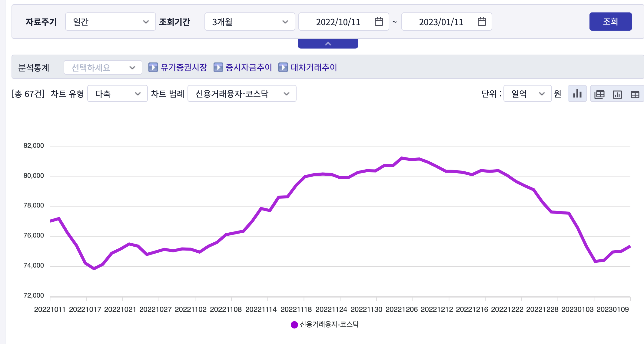Click the framed chart-only view icon
Viewport: 644px width, 344px height.
(x=617, y=94)
